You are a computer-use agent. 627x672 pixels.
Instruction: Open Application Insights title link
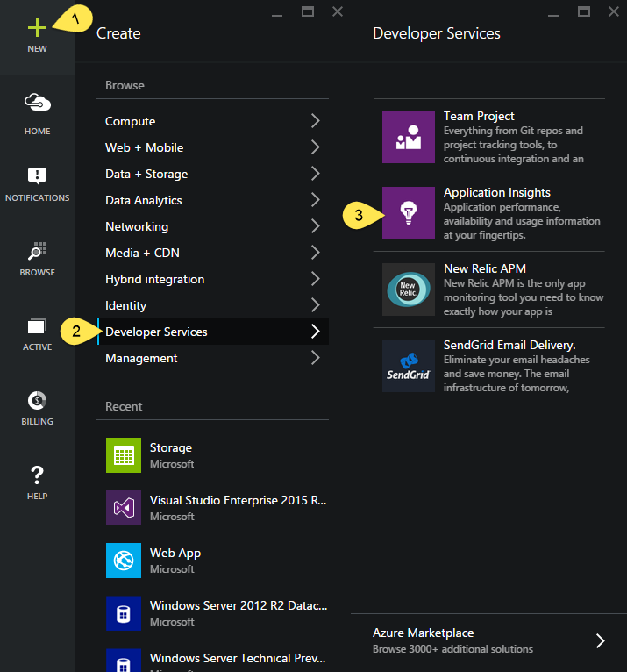pos(497,192)
